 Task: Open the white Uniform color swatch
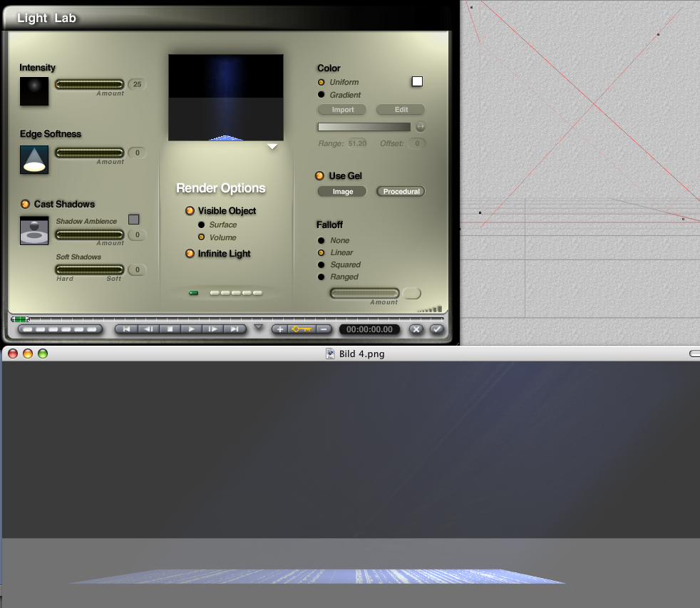(x=417, y=81)
